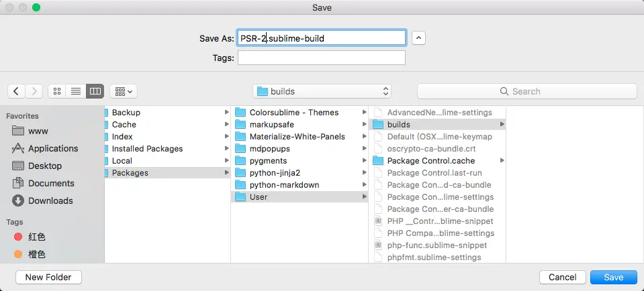Select the Package Control.cache folder
This screenshot has width=644, height=291.
point(430,160)
